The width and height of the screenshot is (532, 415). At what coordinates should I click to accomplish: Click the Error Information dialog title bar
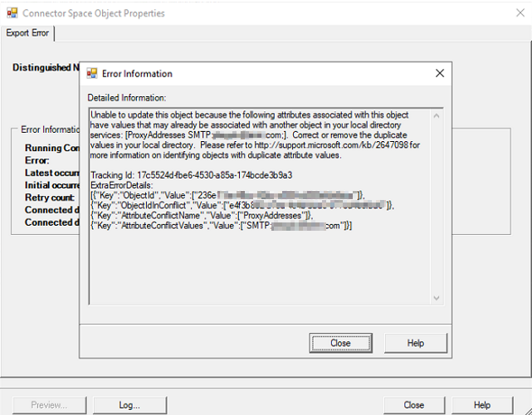pyautogui.click(x=249, y=74)
